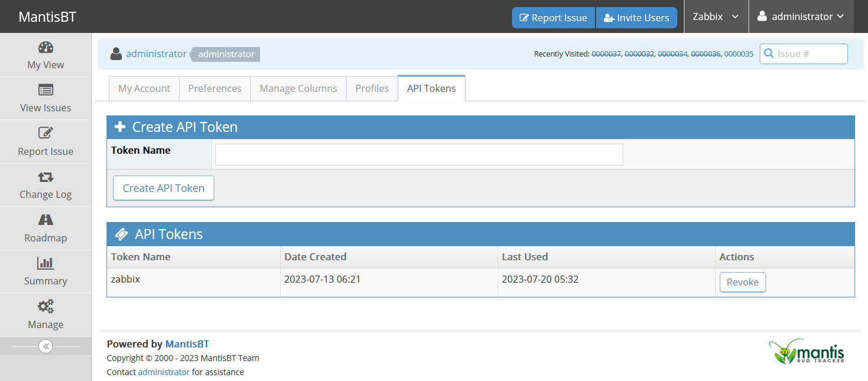Open the Change Log sidebar icon
This screenshot has width=868, height=381.
[x=45, y=177]
